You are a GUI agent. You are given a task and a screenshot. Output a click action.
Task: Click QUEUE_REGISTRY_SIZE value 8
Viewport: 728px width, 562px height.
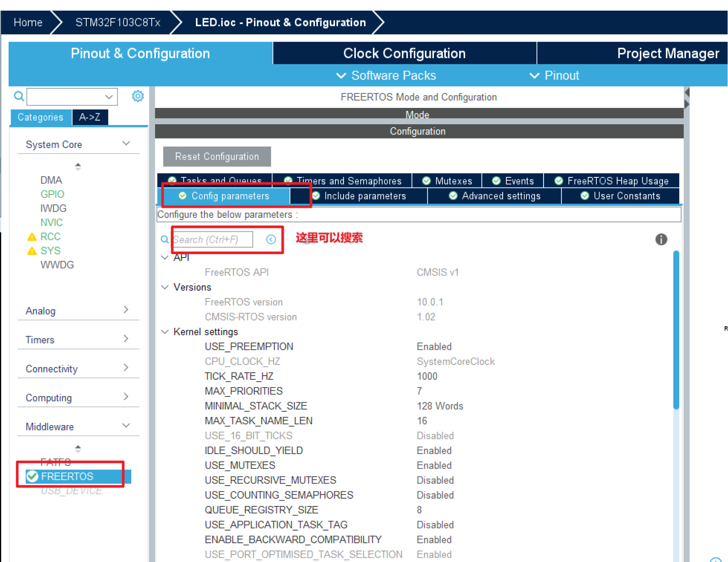coord(419,510)
